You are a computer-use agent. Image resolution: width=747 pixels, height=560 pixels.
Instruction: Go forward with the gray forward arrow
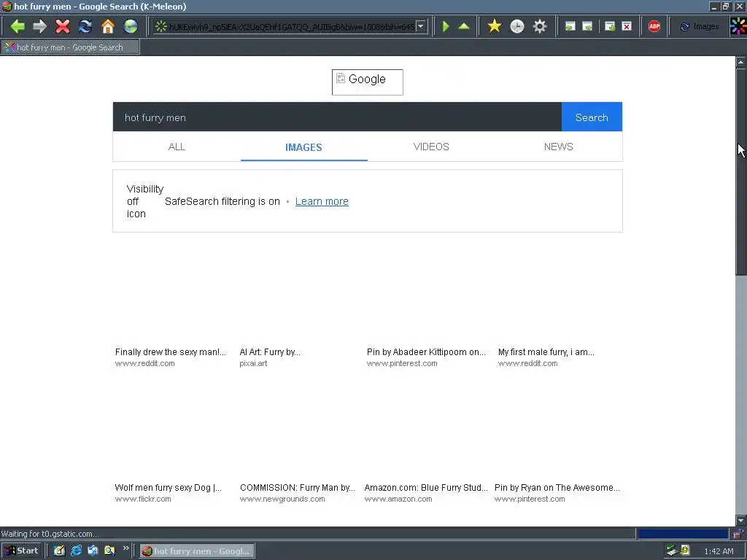point(40,26)
